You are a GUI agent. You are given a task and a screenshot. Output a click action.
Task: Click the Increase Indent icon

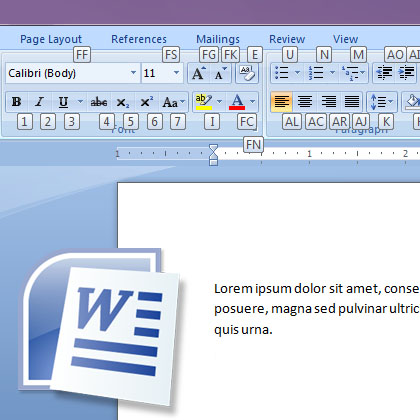tap(407, 73)
